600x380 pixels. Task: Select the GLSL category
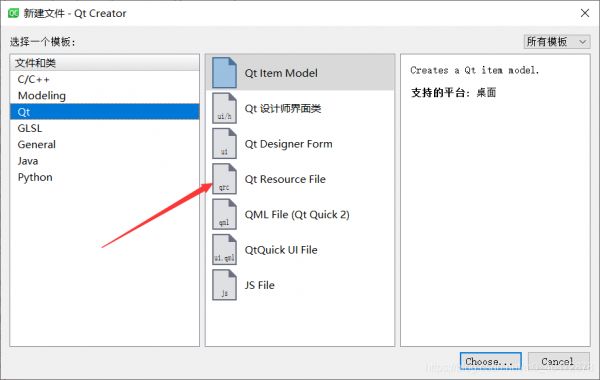coord(104,128)
